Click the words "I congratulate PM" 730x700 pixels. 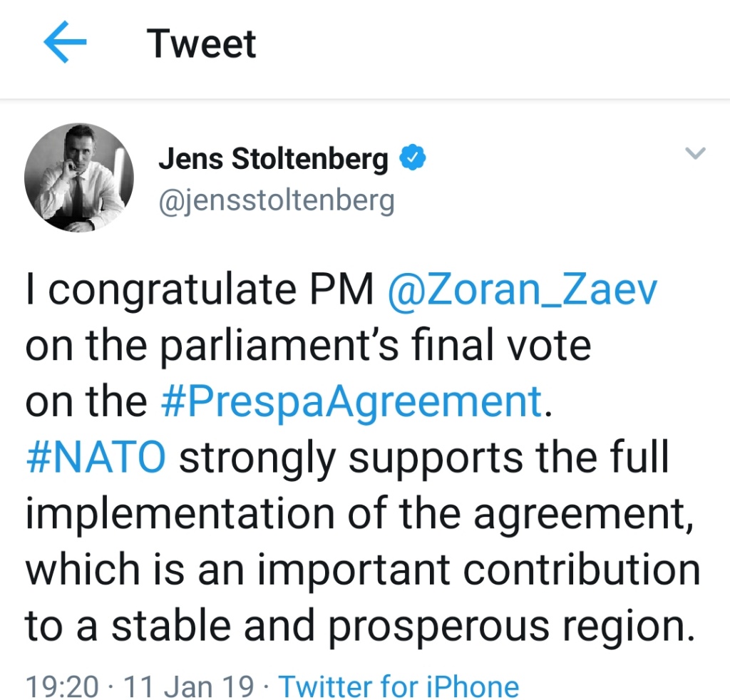coord(199,292)
